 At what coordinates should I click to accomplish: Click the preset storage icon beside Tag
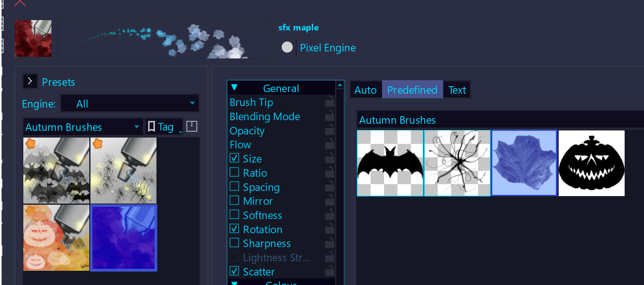[192, 126]
